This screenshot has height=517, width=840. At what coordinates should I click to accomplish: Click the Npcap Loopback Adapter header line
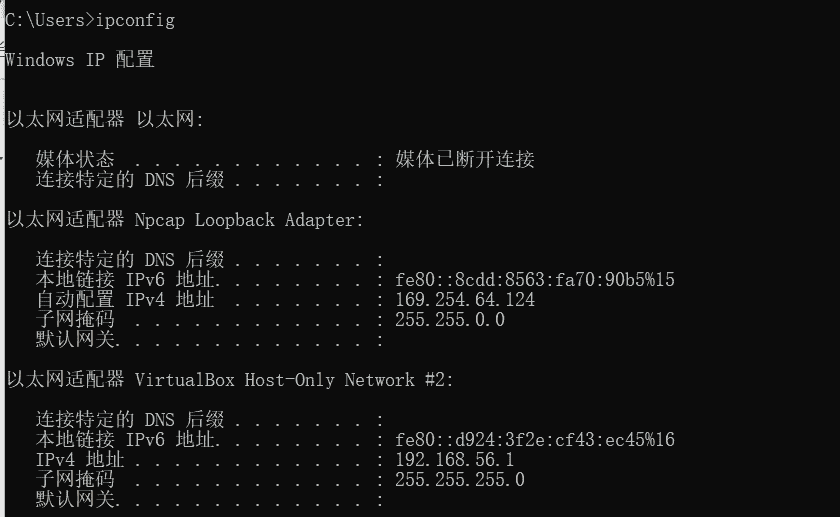(185, 220)
